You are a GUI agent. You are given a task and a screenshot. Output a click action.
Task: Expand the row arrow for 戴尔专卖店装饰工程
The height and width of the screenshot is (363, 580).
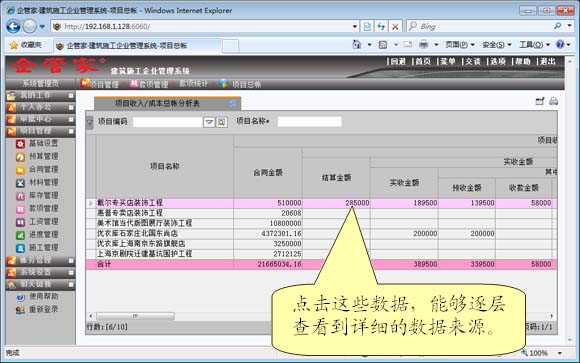(91, 203)
